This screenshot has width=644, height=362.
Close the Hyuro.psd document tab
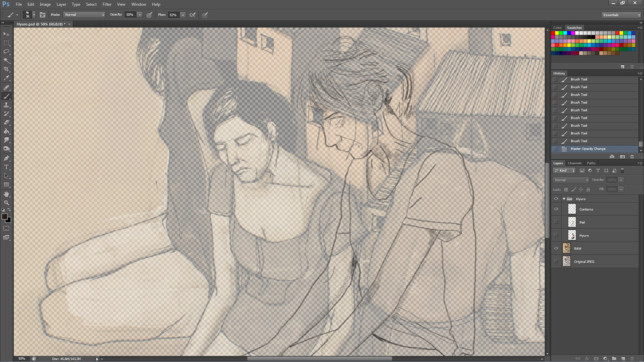69,23
